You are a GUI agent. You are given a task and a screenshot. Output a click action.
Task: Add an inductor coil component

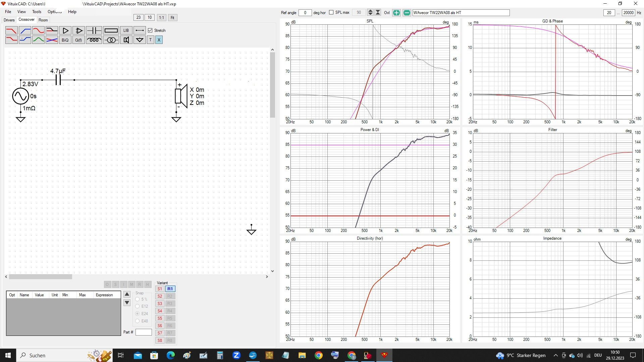coord(94,40)
